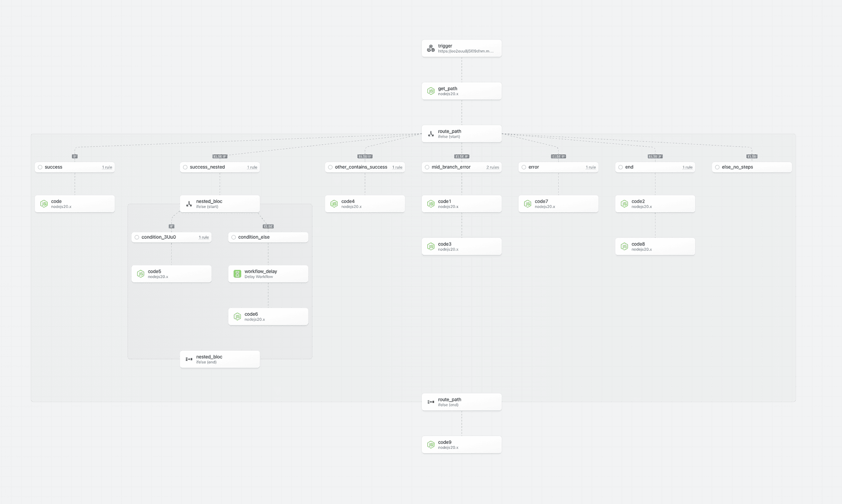Open the workflow_delay step card
This screenshot has height=504, width=842.
268,274
